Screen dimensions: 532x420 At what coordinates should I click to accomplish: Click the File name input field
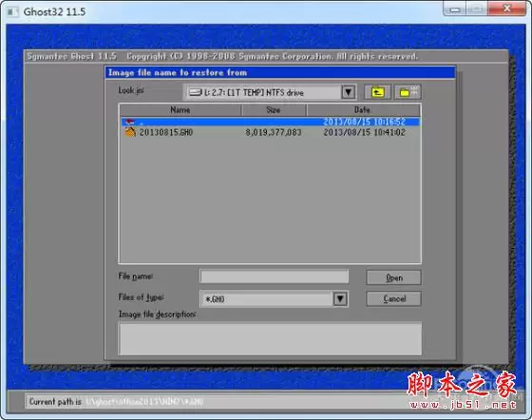coord(275,277)
